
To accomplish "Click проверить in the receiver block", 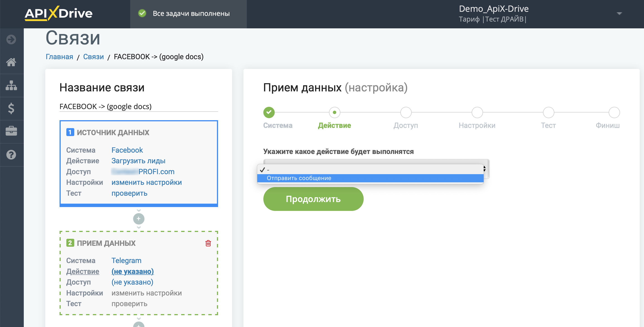I will 129,303.
